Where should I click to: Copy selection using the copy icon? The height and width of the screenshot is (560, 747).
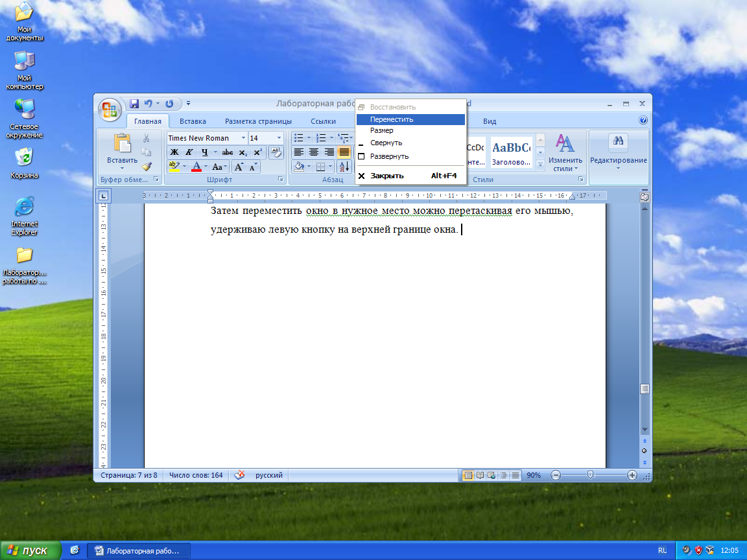(x=147, y=152)
